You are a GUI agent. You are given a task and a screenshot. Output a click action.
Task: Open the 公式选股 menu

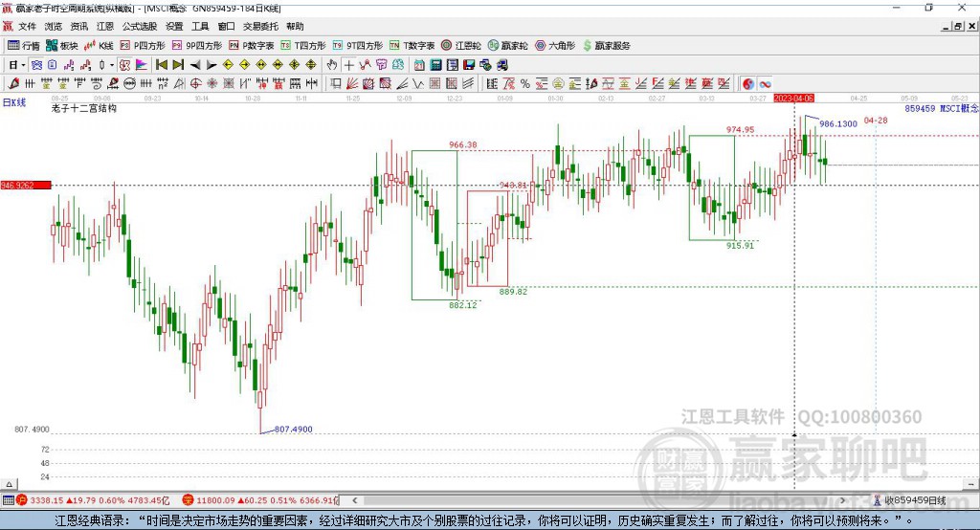(x=140, y=26)
